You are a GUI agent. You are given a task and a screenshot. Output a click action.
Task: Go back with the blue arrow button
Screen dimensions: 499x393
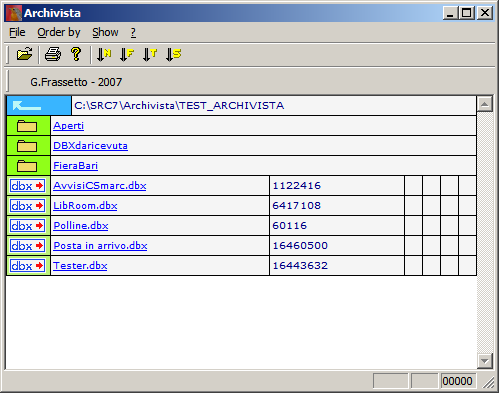click(39, 106)
